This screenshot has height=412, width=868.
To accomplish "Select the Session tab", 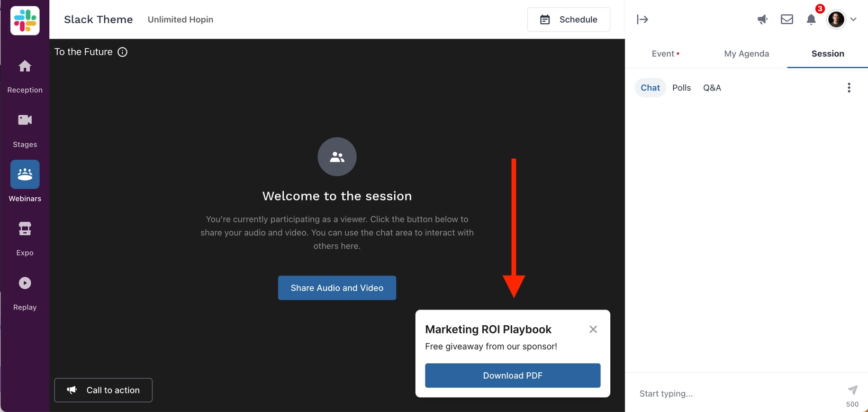I will (828, 53).
